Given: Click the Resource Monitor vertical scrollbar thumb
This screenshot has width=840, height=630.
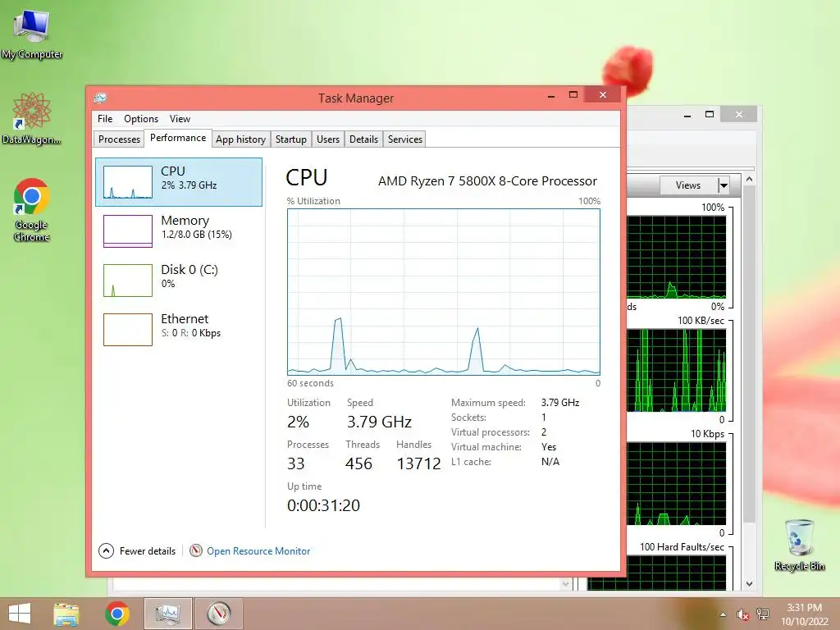Looking at the screenshot, I should click(749, 354).
